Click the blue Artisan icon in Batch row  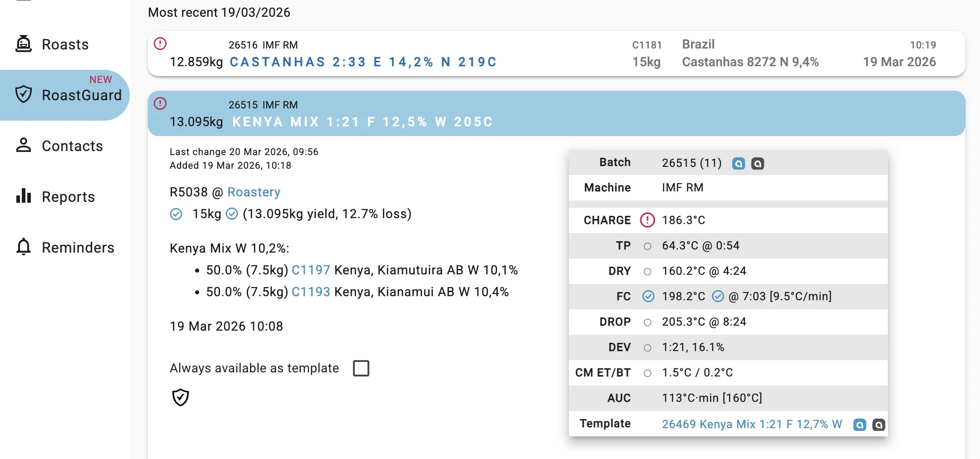click(738, 163)
